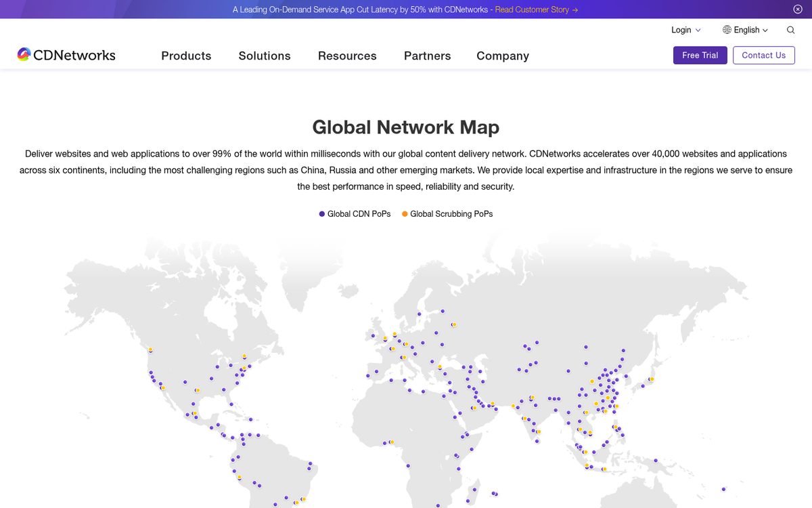Viewport: 812px width, 508px height.
Task: Click the Global CDN PoPs legend label
Action: pos(359,214)
